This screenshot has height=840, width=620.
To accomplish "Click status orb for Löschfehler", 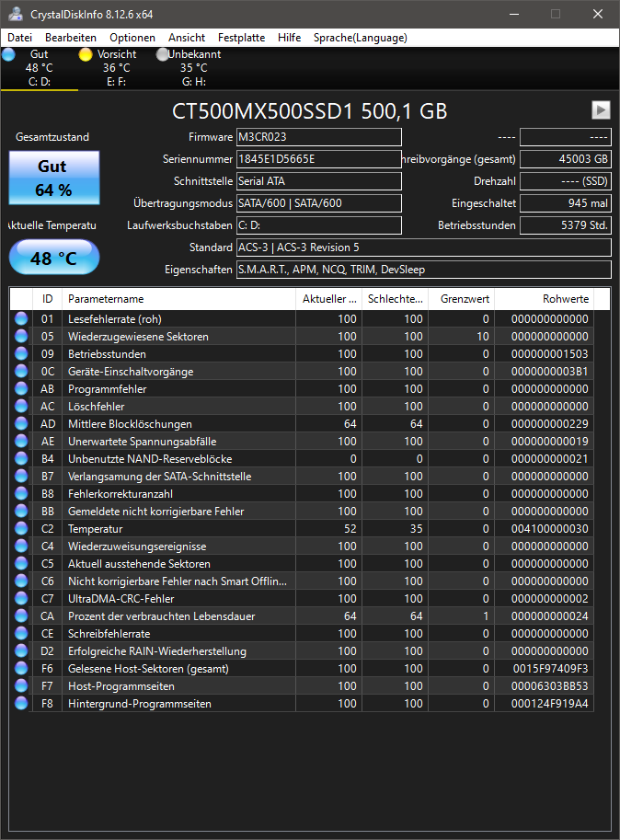I will [x=21, y=406].
